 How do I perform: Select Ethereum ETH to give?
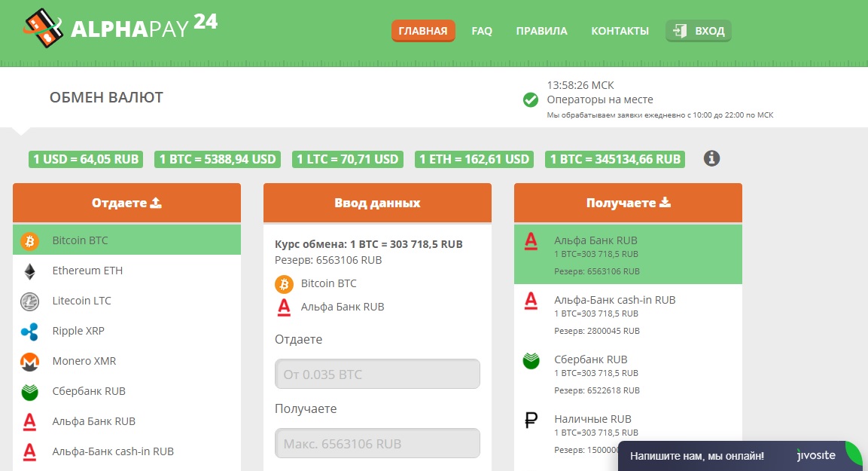pyautogui.click(x=126, y=271)
